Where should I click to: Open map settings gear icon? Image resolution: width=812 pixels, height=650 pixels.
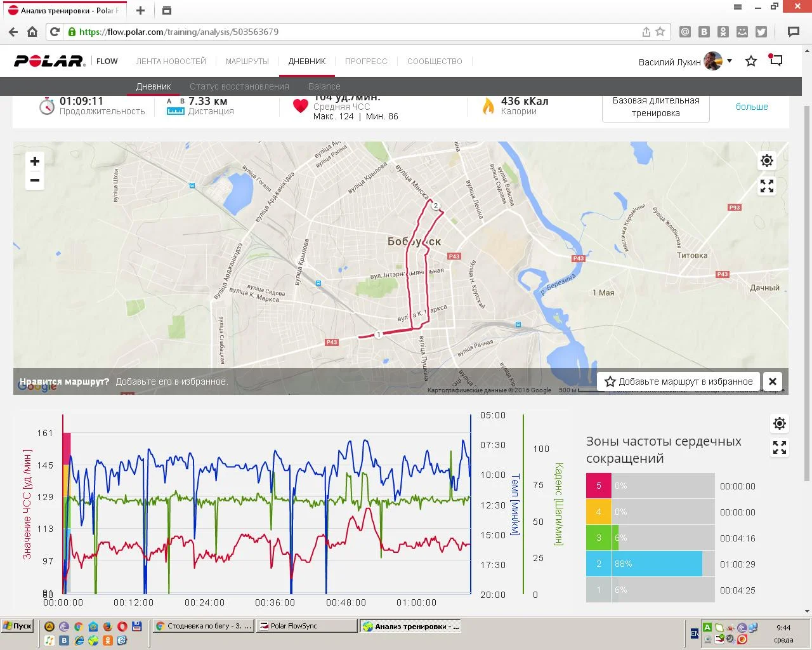767,161
